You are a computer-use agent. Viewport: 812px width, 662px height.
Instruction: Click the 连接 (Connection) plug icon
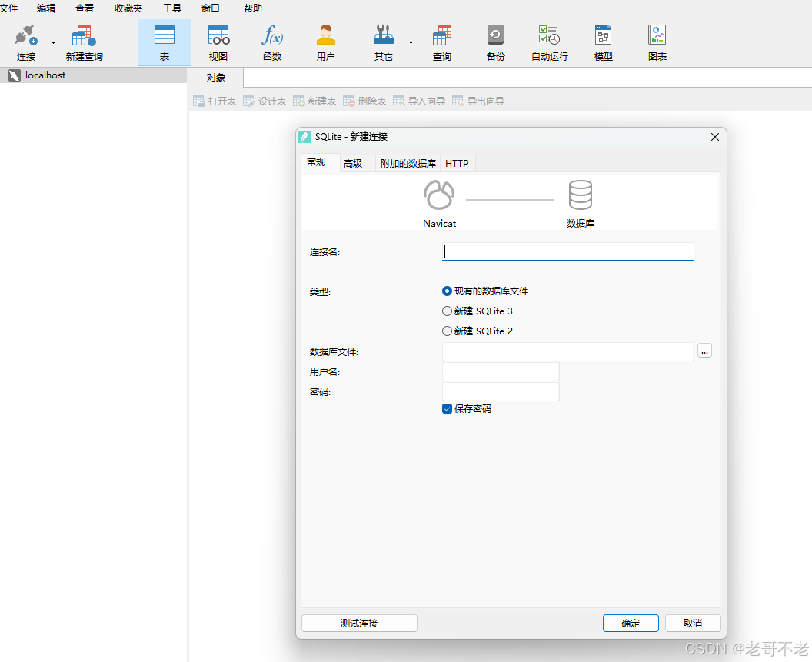coord(26,35)
